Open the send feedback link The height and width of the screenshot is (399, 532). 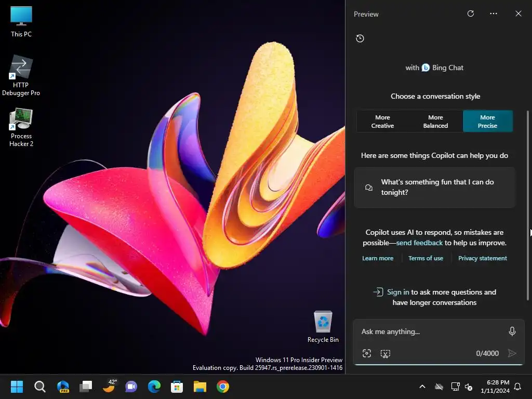419,243
